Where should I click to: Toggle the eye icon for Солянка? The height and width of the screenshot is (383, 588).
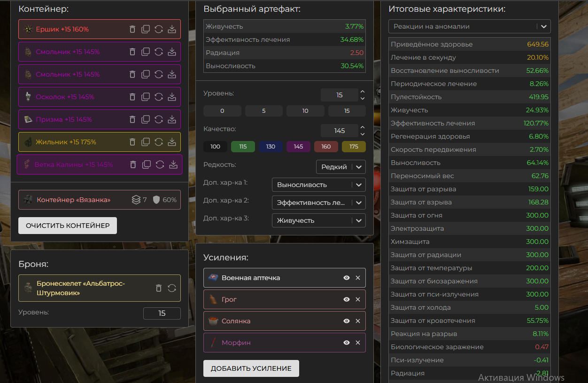click(347, 321)
